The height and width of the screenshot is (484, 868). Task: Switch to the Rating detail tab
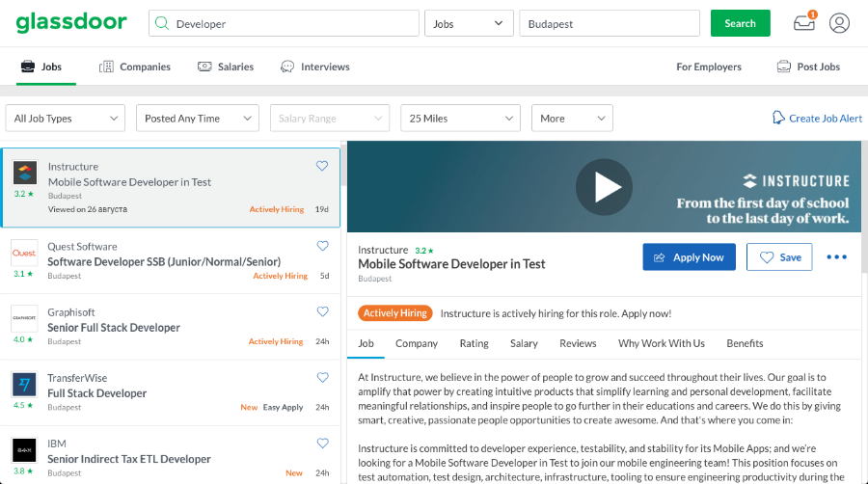474,343
